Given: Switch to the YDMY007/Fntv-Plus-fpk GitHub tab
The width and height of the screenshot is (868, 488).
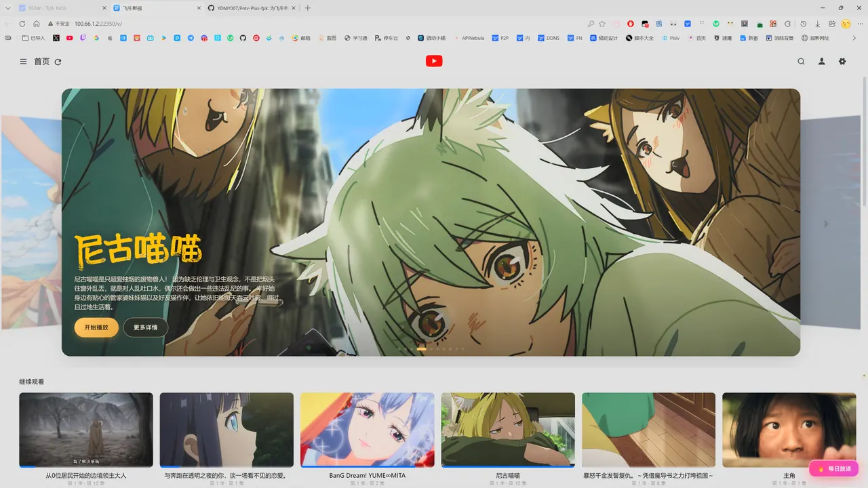Looking at the screenshot, I should [251, 8].
